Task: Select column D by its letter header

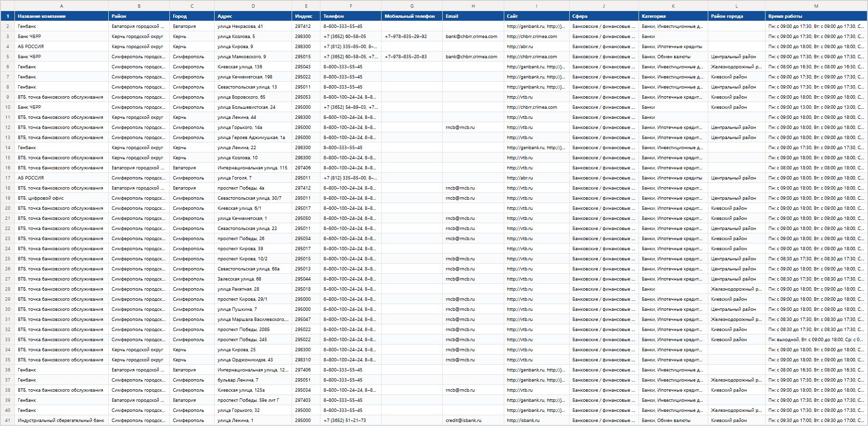Action: [253, 6]
